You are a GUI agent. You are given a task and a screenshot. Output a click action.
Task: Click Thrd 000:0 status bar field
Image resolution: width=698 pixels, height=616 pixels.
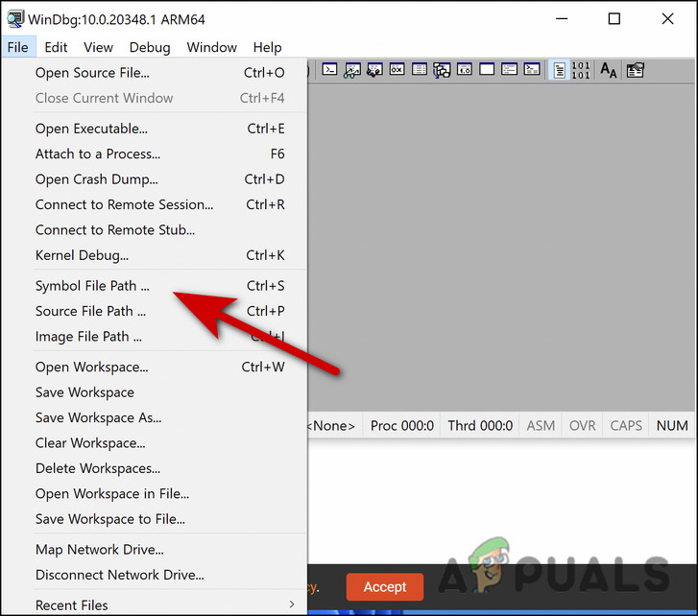480,426
